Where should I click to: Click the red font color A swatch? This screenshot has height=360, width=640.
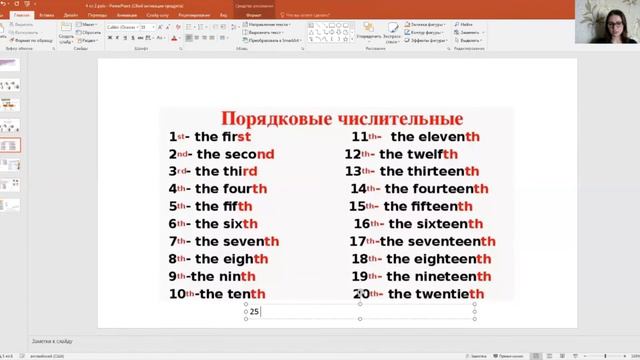(174, 38)
